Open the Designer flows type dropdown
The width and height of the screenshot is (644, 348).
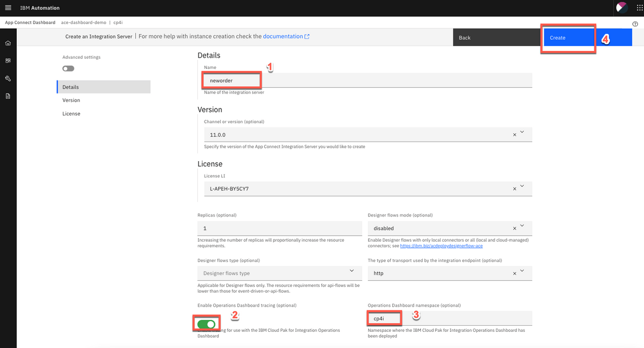352,271
